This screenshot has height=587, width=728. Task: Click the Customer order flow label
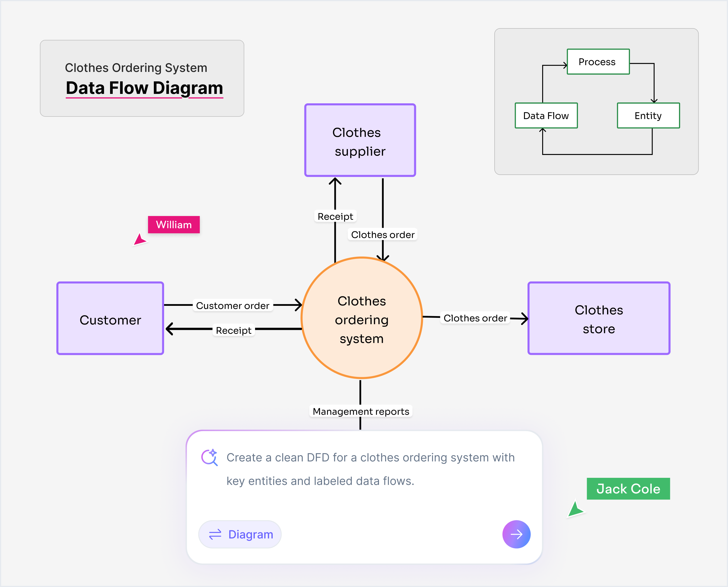(232, 305)
